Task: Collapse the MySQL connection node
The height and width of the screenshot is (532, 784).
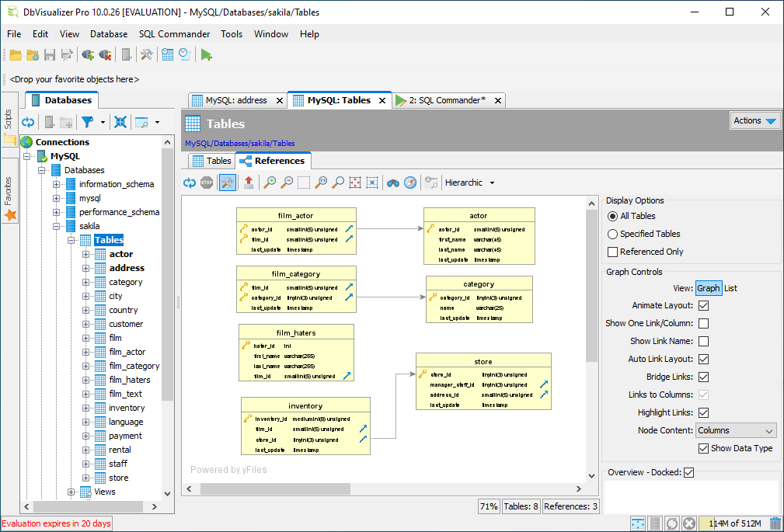Action: [27, 156]
